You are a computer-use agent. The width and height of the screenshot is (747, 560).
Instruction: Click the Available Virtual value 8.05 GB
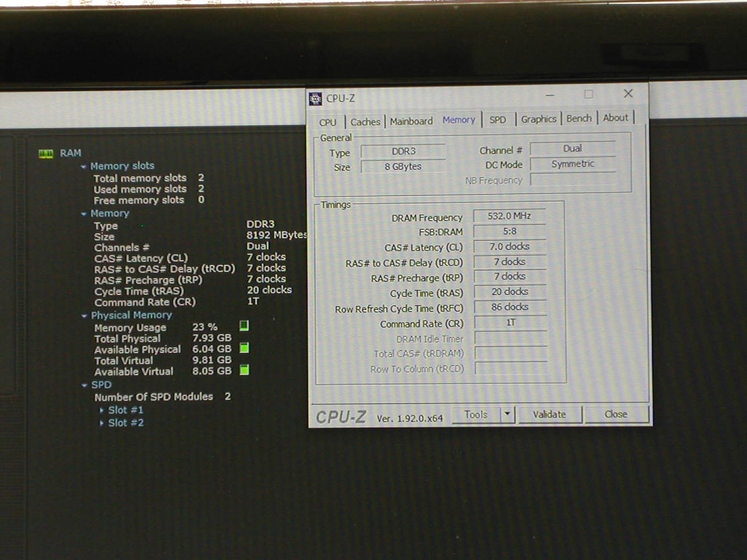pos(212,371)
